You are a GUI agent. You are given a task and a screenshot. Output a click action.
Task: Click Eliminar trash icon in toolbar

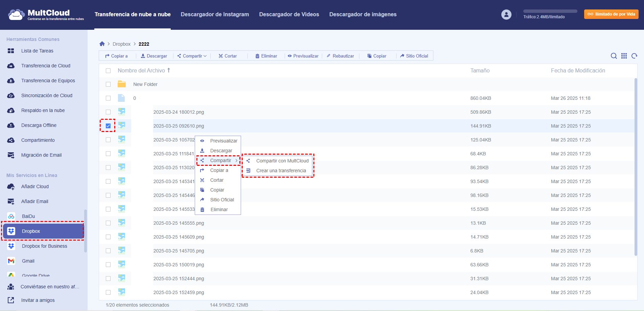(x=258, y=56)
